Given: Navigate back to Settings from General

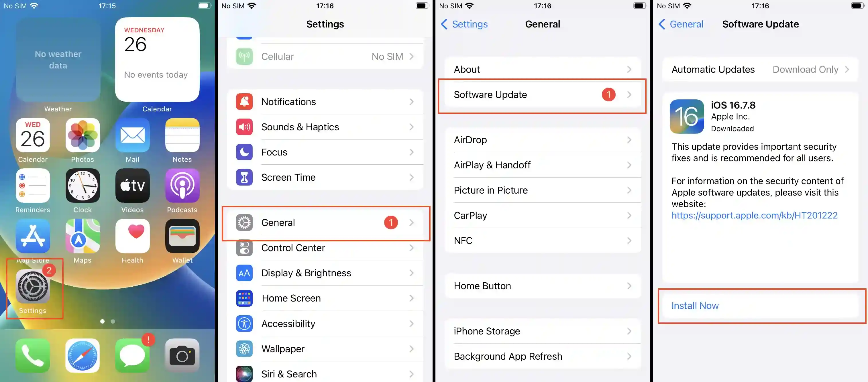Looking at the screenshot, I should [465, 24].
